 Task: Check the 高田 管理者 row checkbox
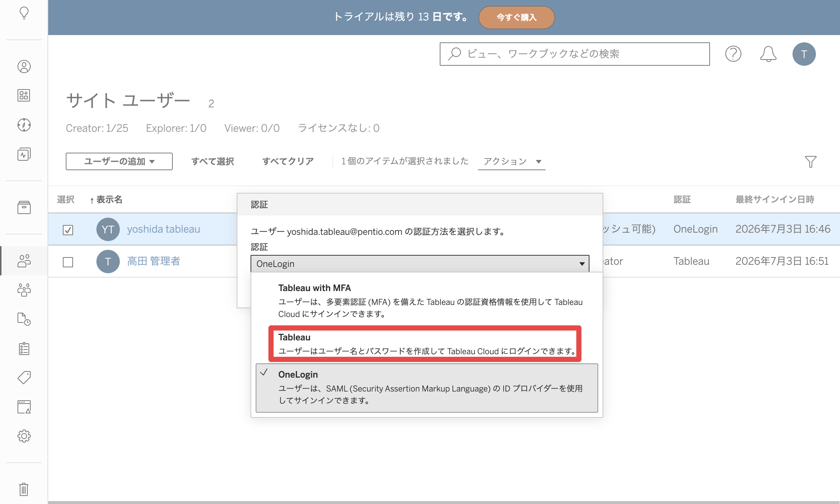click(68, 262)
